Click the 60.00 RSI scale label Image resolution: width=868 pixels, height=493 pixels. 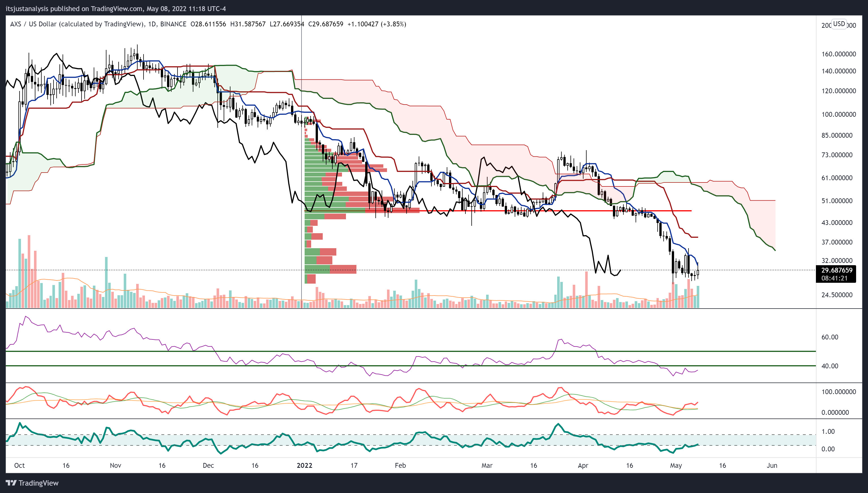830,337
